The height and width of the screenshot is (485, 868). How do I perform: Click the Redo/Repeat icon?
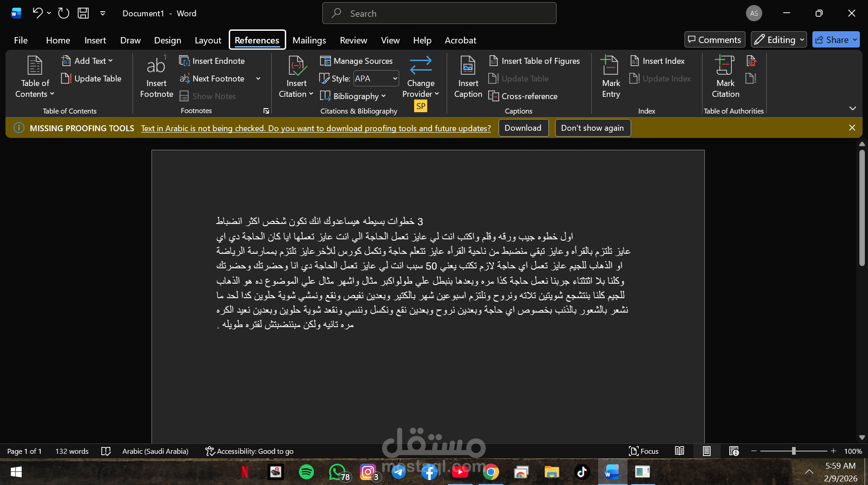click(x=64, y=13)
